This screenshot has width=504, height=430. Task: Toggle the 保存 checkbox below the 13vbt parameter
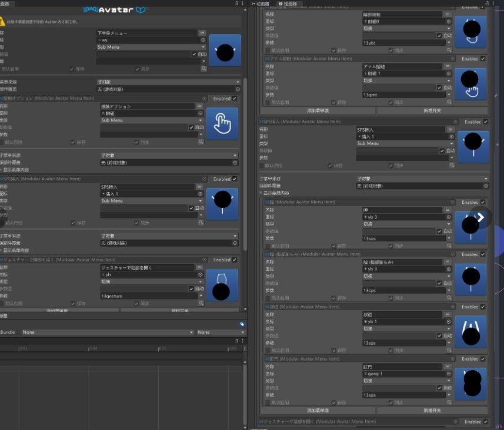coord(333,51)
